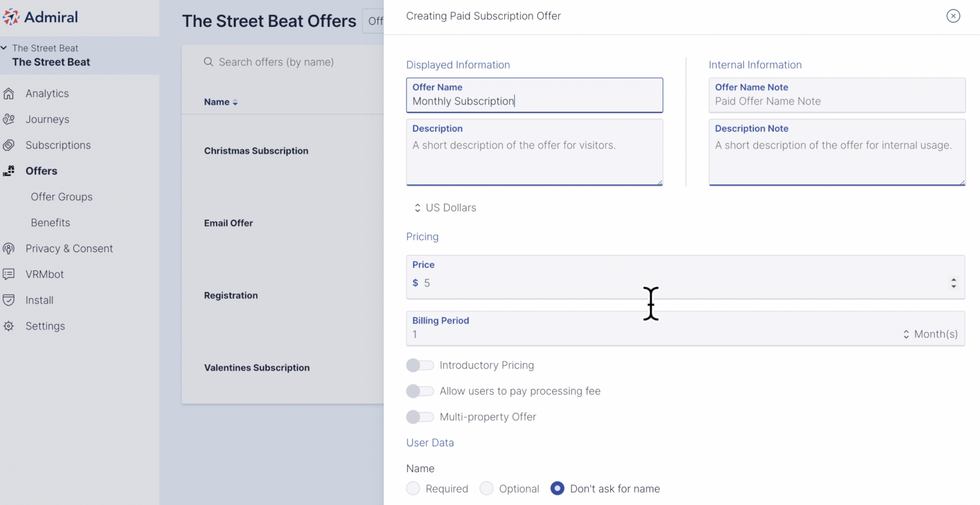Click the Settings gear icon

(8, 326)
